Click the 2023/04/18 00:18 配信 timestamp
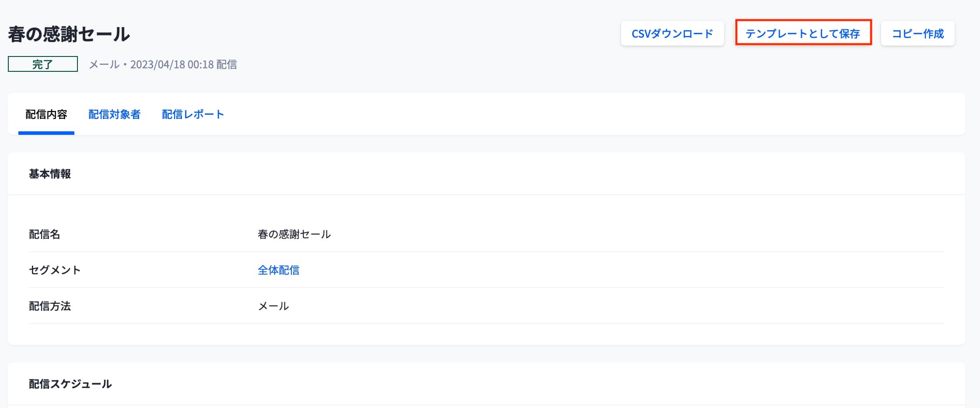This screenshot has width=980, height=408. tap(183, 65)
